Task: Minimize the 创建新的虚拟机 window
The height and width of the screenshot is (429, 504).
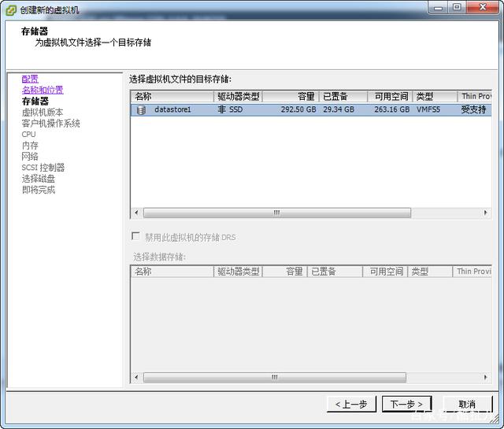Action: (438, 7)
